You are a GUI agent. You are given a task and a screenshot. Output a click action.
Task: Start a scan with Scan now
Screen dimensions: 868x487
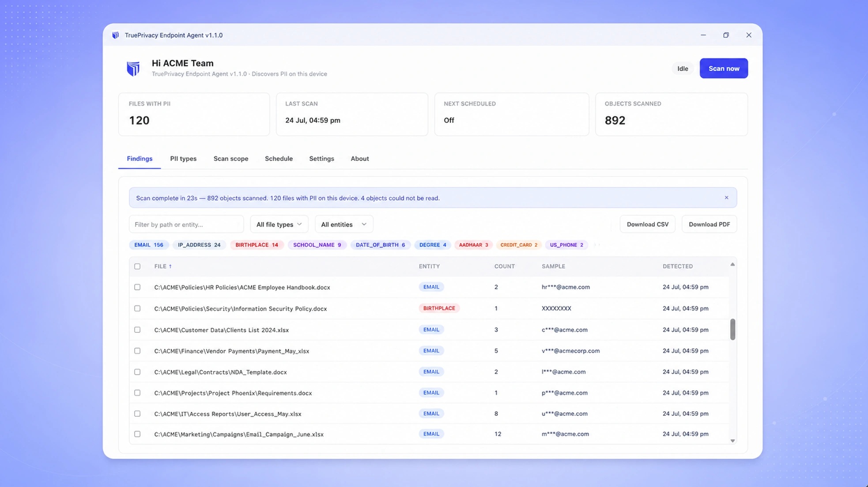[724, 68]
